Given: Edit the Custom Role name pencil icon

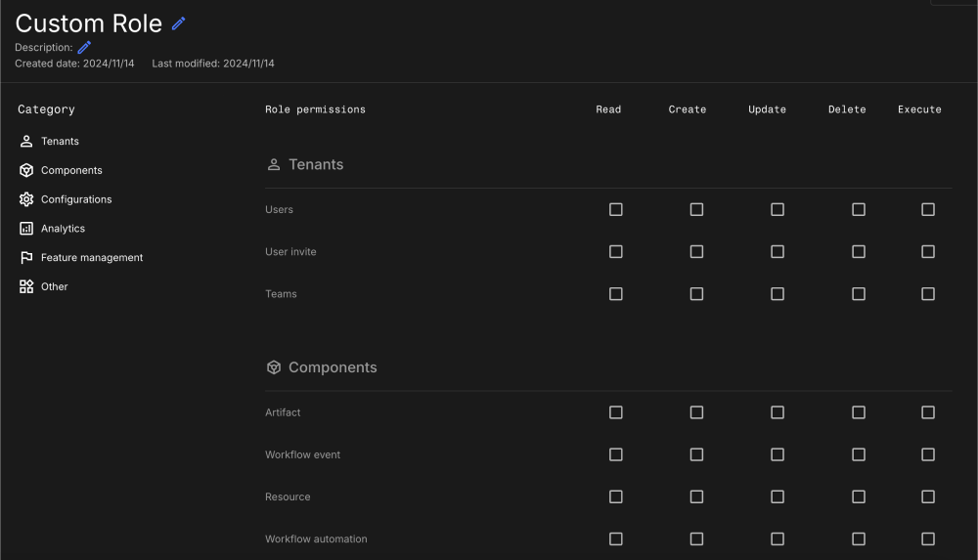Looking at the screenshot, I should click(x=178, y=23).
